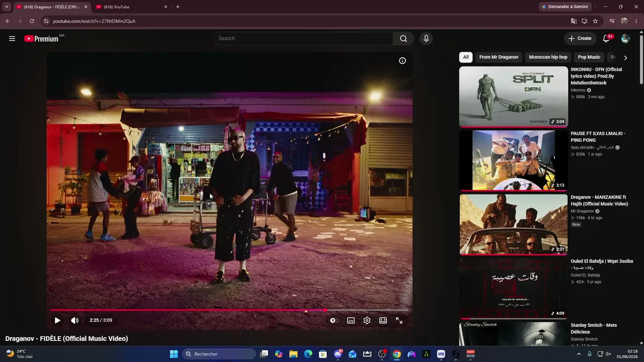Start voice search with the microphone

click(426, 39)
